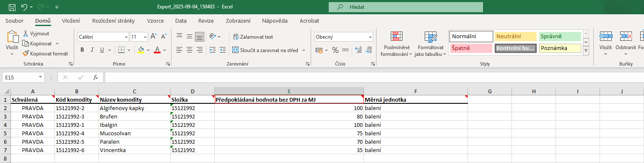Decrease decimal places icon
Image resolution: width=644 pixels, height=163 pixels.
point(369,50)
